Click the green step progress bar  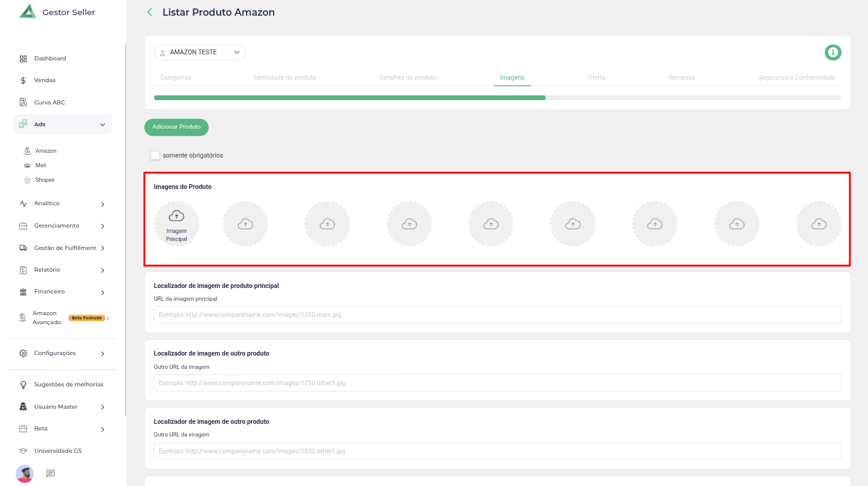[x=350, y=97]
